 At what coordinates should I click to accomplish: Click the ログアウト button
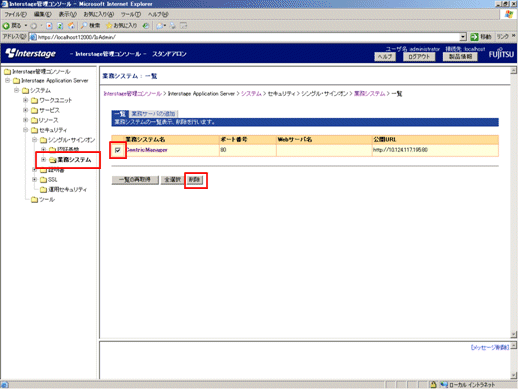419,57
